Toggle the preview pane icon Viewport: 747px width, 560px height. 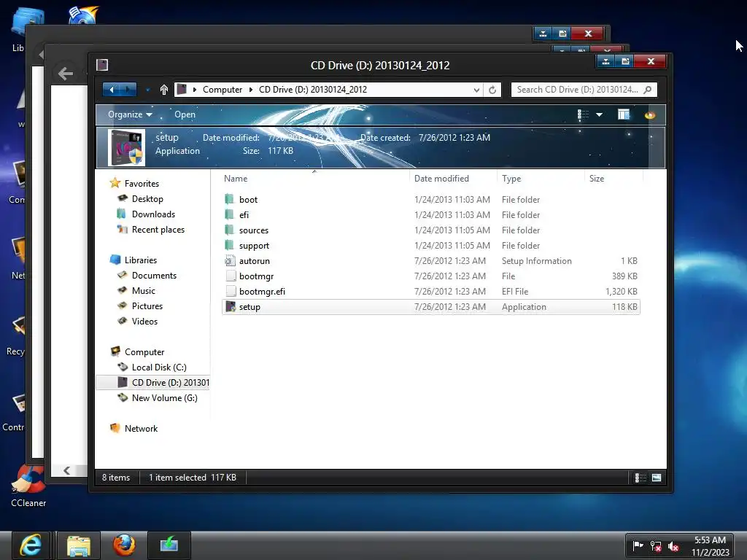[x=624, y=114]
